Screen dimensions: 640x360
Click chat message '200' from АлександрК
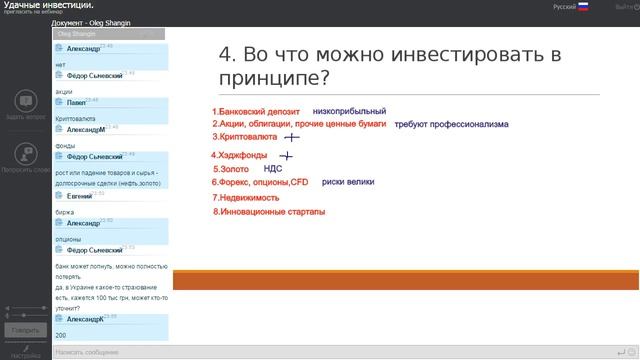pos(60,335)
